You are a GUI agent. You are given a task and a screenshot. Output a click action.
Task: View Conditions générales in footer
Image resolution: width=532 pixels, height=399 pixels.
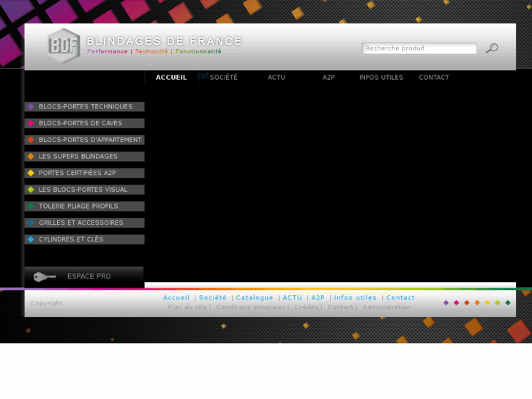250,307
